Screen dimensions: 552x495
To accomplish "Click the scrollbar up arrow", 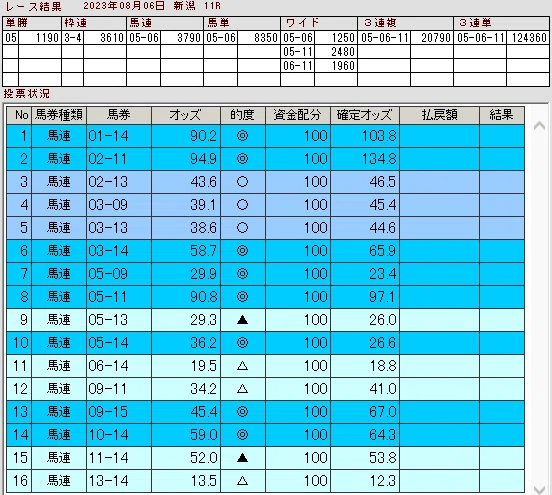I will pos(539,126).
